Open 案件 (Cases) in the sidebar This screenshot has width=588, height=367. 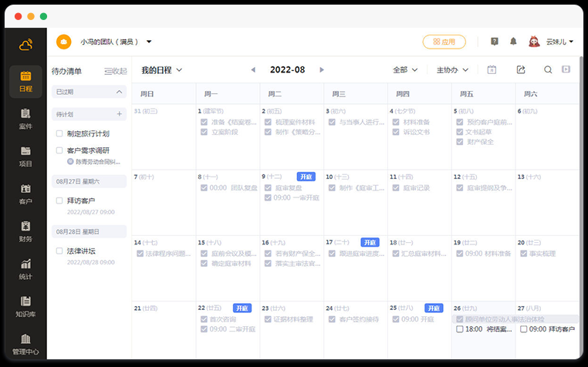click(25, 118)
